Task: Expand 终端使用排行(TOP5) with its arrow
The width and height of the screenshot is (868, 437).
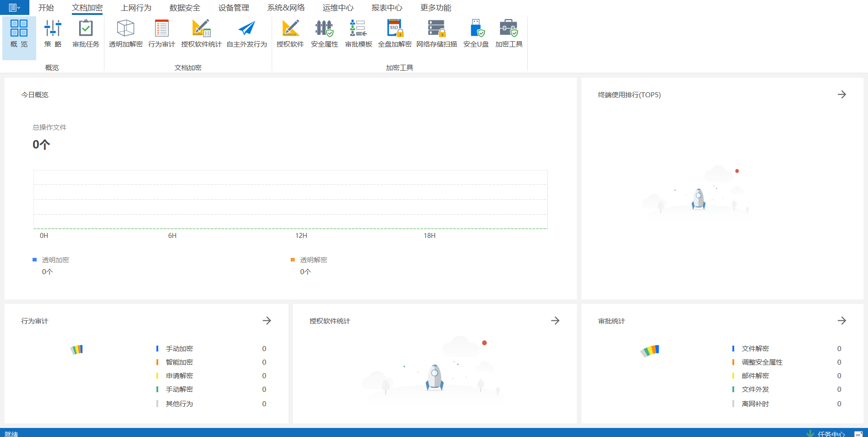Action: click(x=841, y=95)
